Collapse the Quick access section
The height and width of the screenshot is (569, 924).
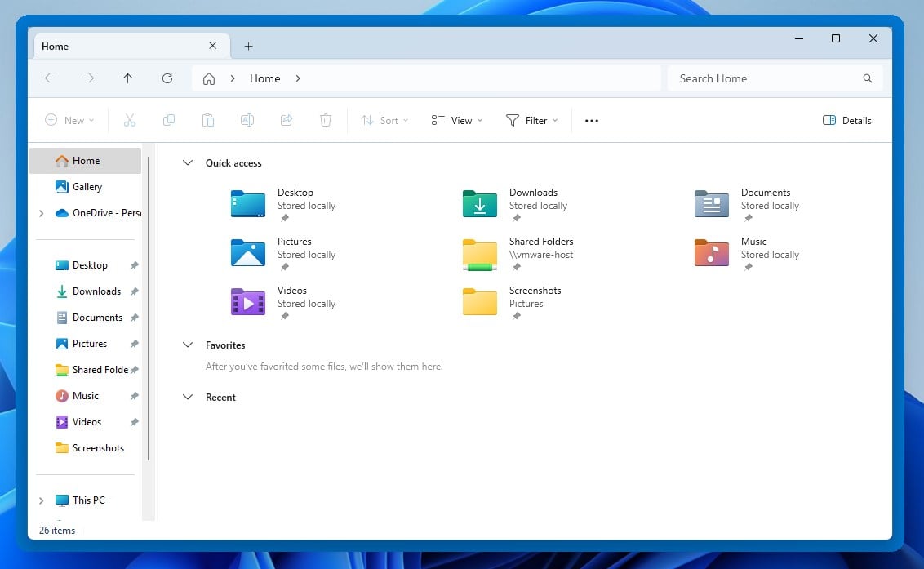point(188,162)
